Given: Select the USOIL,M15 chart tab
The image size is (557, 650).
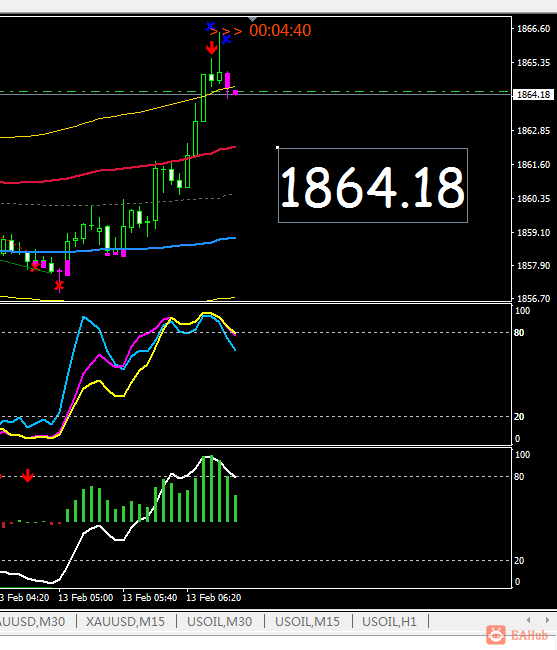Looking at the screenshot, I should (308, 621).
